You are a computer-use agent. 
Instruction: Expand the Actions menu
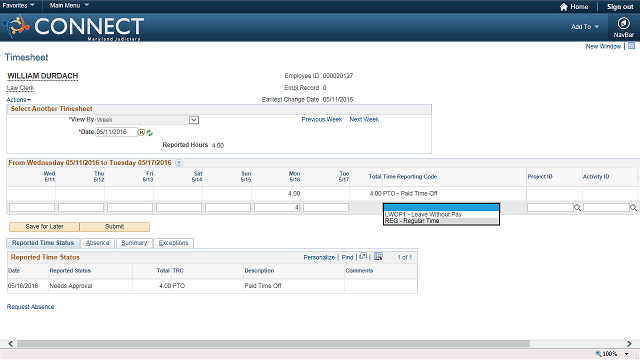pos(18,100)
